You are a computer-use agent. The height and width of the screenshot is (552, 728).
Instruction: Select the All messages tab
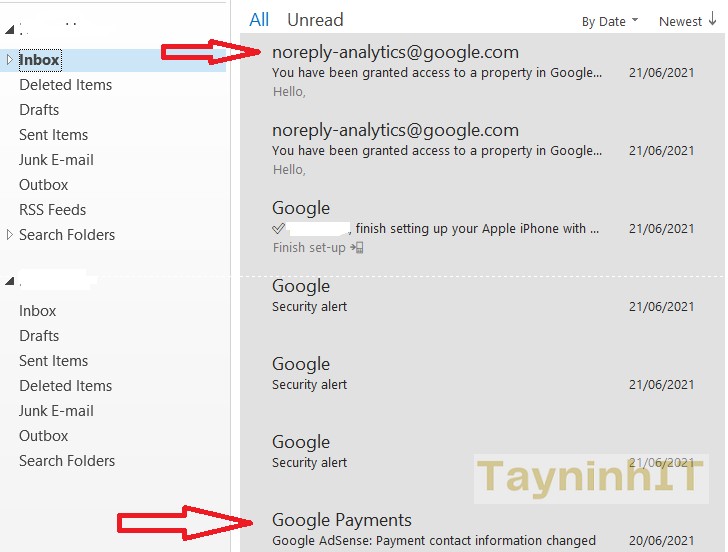point(259,20)
